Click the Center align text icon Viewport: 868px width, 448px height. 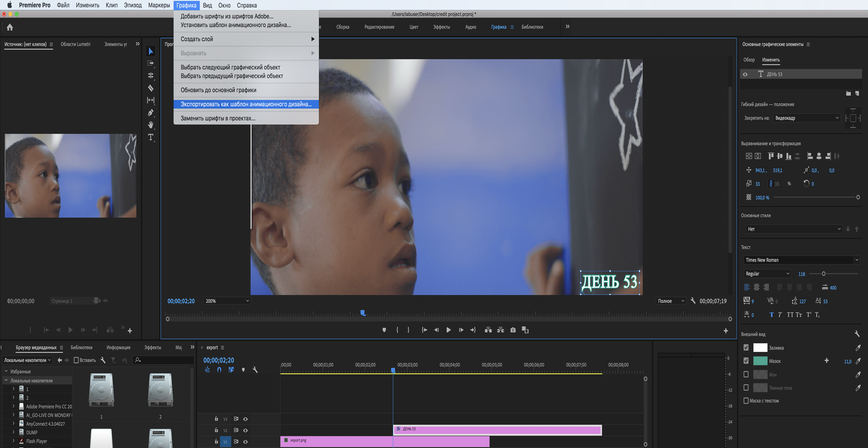(x=757, y=287)
